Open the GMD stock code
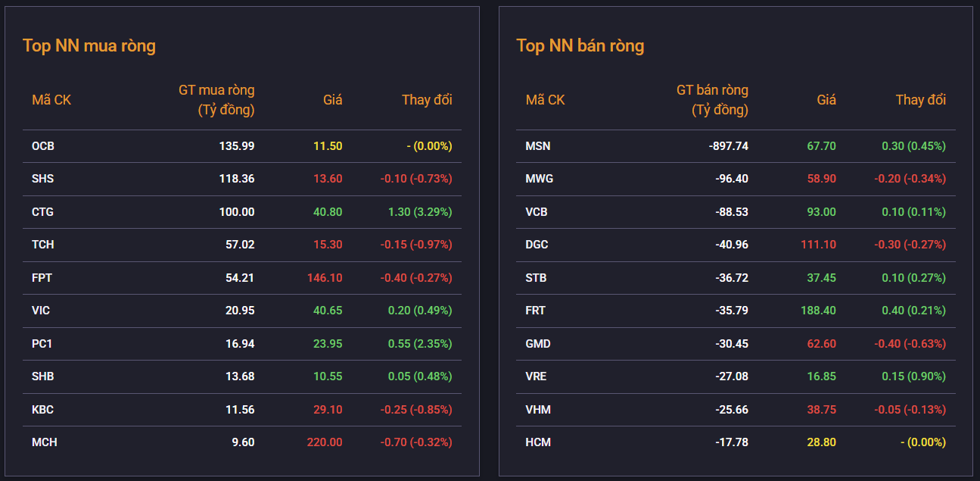Screen dimensions: 980x481 click(x=538, y=344)
